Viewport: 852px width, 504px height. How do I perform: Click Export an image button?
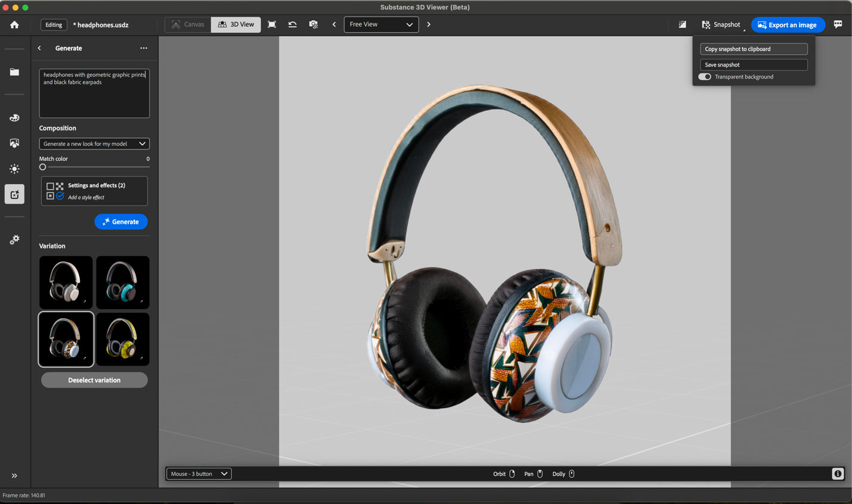[788, 24]
